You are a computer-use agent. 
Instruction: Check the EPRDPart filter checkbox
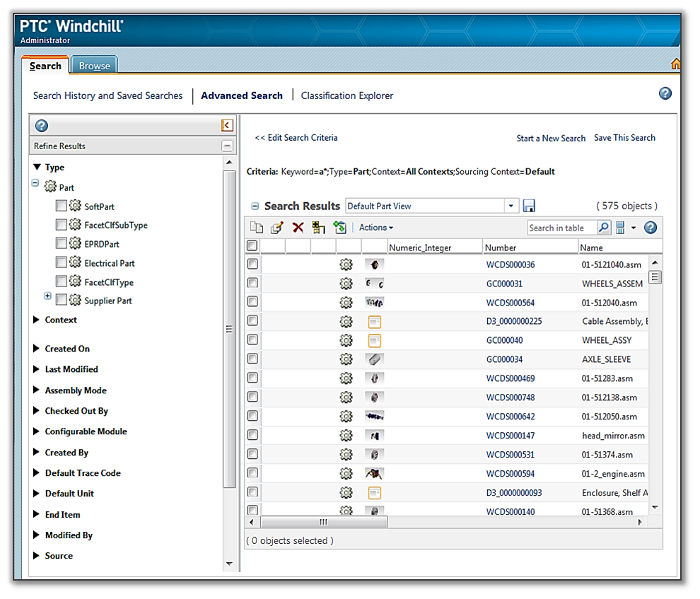(x=61, y=243)
